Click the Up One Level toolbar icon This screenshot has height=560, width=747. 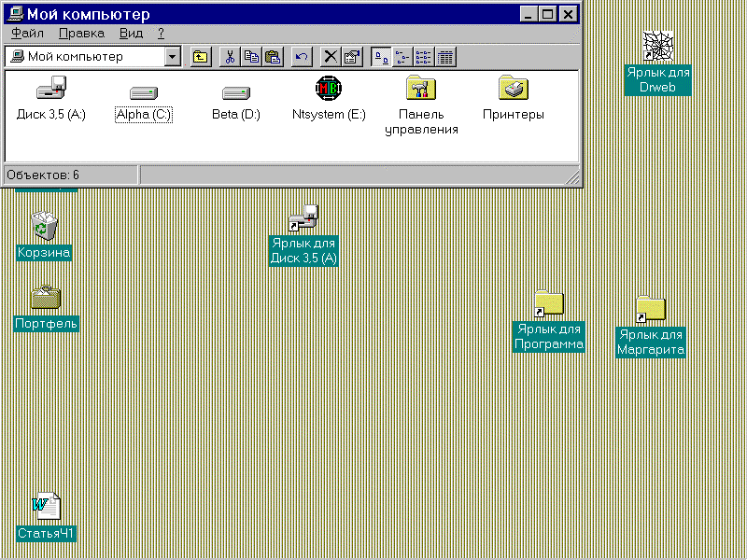(201, 57)
